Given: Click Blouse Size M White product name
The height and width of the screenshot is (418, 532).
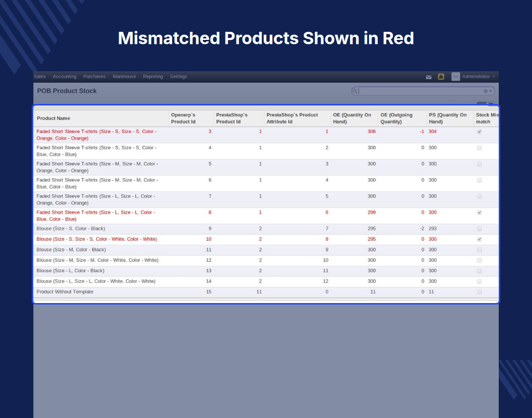Looking at the screenshot, I should [97, 260].
